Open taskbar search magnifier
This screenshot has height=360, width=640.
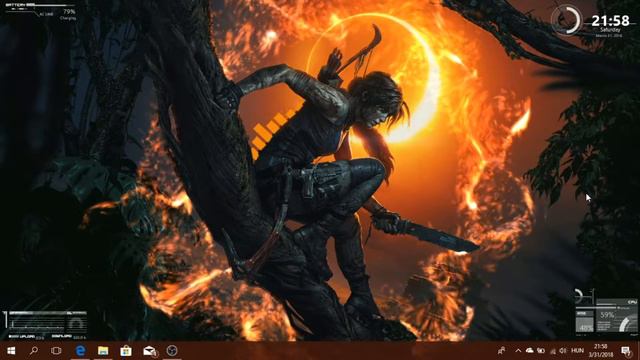[x=34, y=351]
